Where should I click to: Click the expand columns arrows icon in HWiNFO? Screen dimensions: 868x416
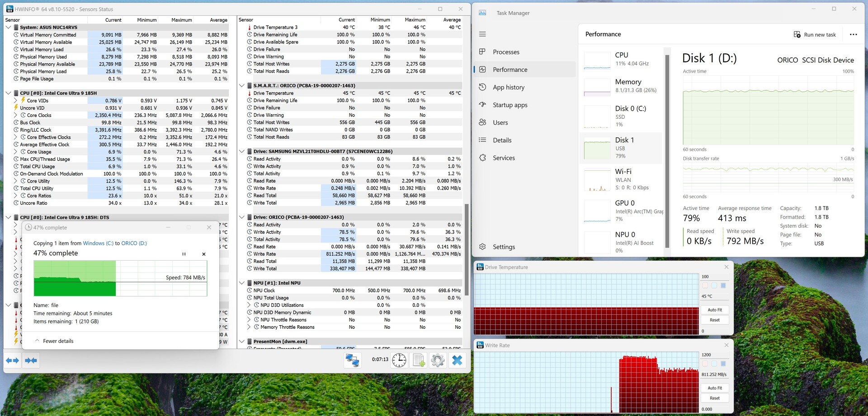tap(12, 360)
